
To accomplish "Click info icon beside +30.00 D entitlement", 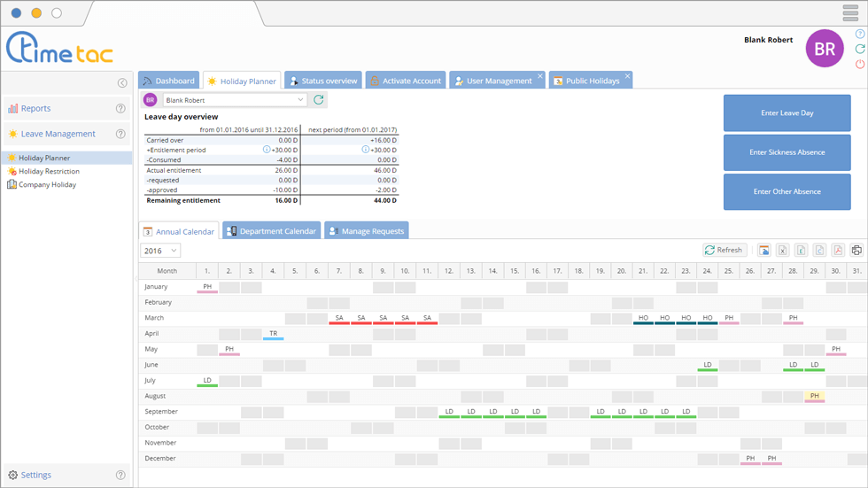I will (x=267, y=150).
